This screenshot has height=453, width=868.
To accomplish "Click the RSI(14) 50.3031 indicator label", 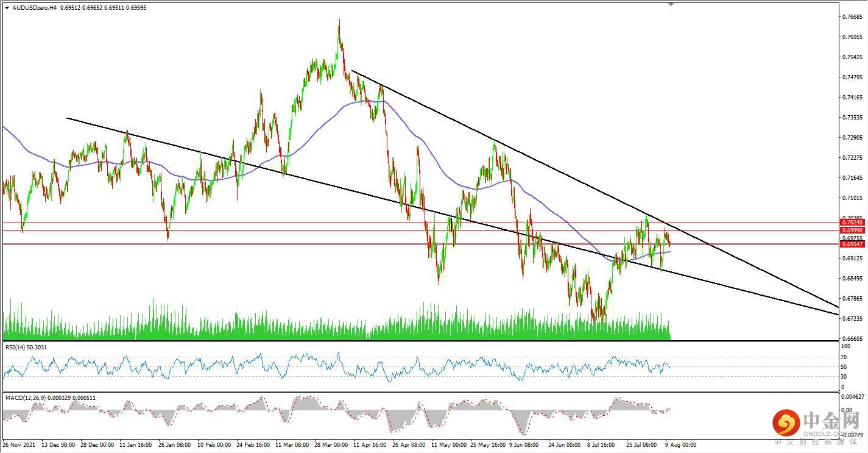I will coord(26,347).
